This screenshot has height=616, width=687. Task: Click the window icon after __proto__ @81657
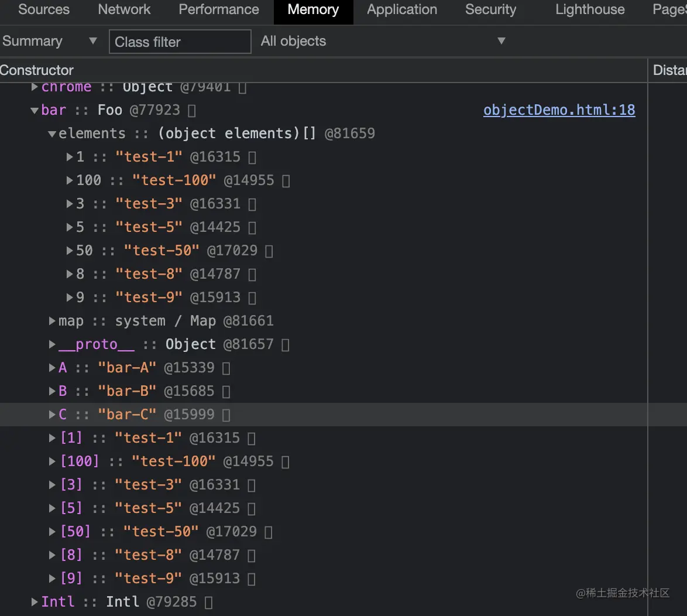[x=285, y=345]
